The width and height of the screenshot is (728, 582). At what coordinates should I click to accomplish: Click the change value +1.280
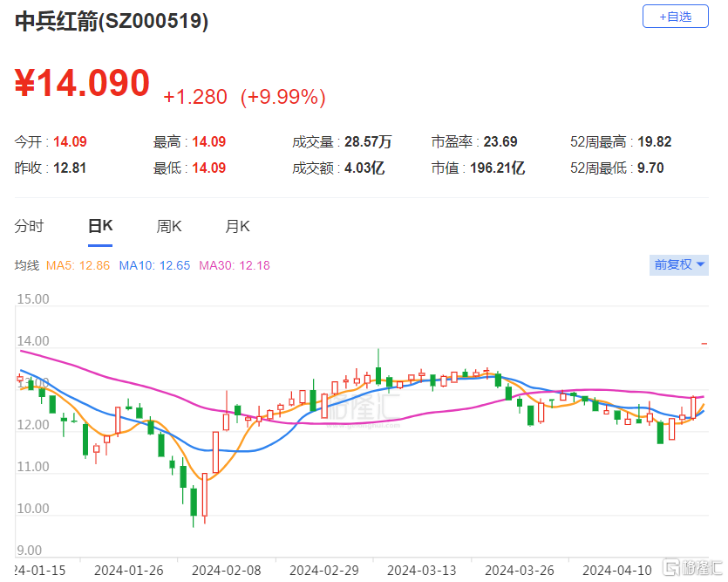195,97
